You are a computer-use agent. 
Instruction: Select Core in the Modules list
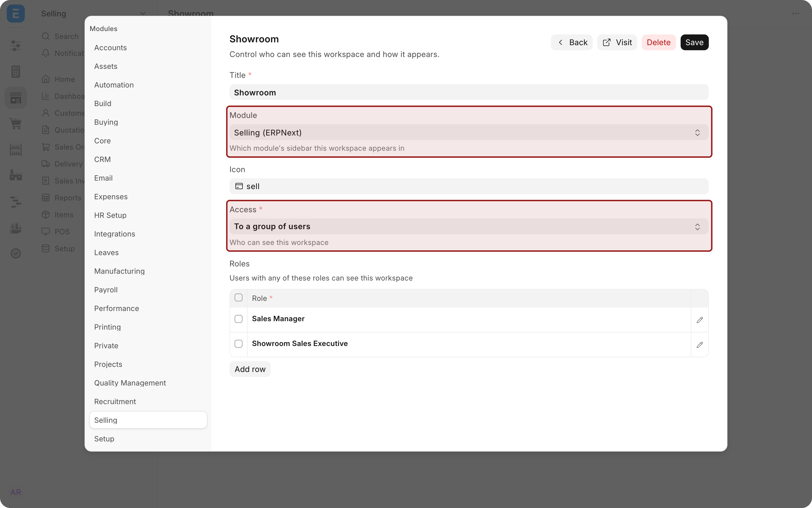pos(148,141)
